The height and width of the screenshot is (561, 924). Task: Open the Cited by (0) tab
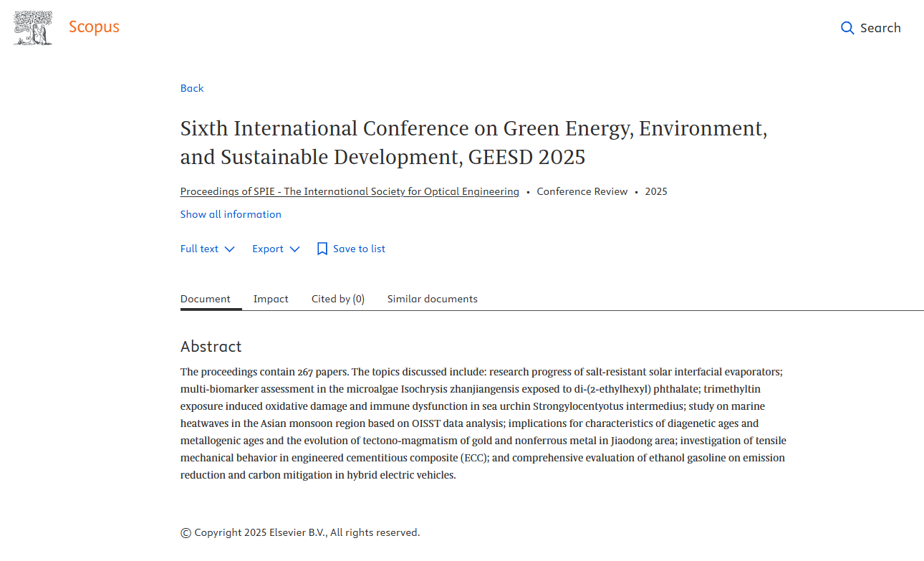[x=338, y=299]
